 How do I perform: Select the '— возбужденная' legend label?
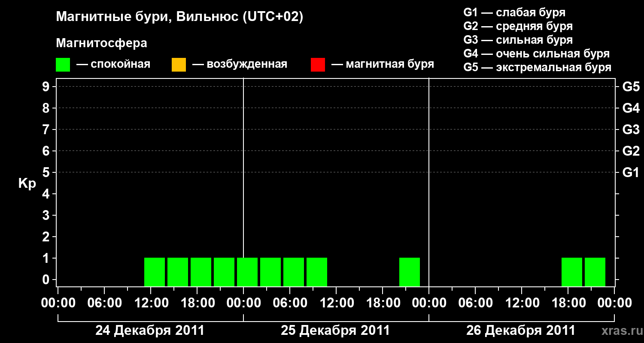240,64
